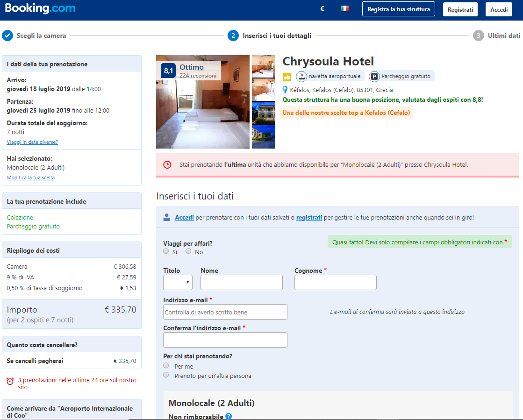Click the red clock last-unit icon
The width and height of the screenshot is (523, 420).
(167, 164)
